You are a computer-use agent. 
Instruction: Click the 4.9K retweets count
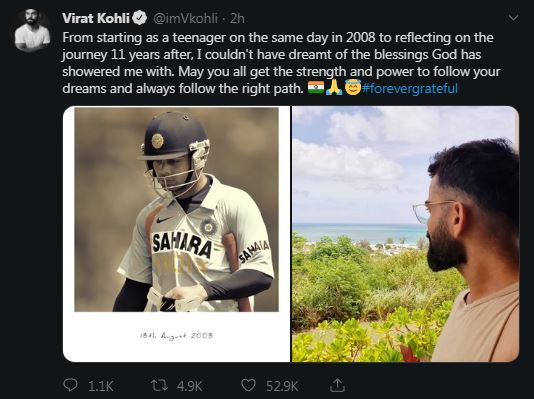click(190, 386)
